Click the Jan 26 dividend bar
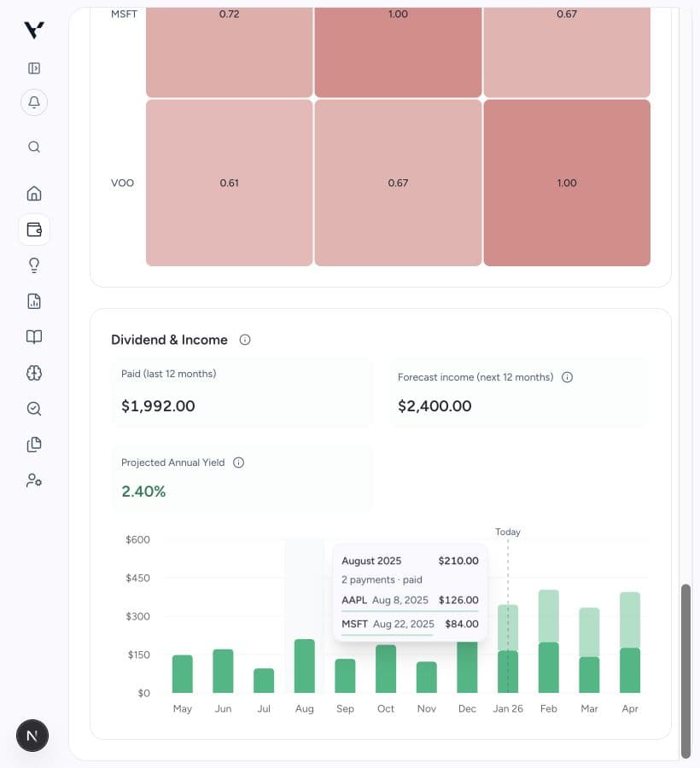 pyautogui.click(x=507, y=649)
